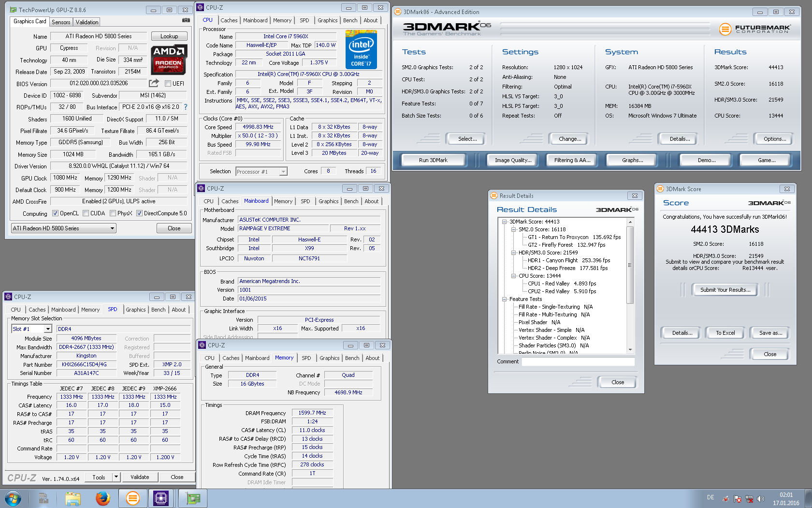The image size is (812, 508).
Task: Click the BIOS save/export icon in GPU-Z
Action: coord(154,83)
